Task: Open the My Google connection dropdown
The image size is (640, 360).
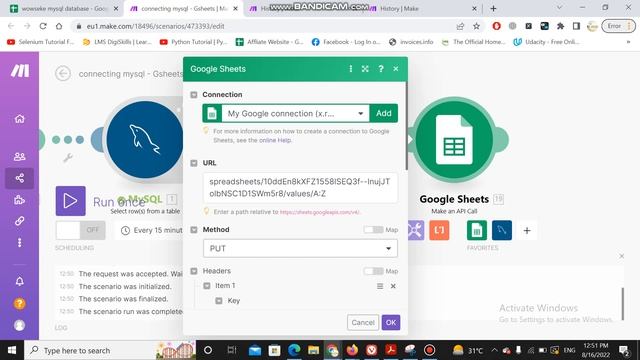Action: tap(296, 113)
